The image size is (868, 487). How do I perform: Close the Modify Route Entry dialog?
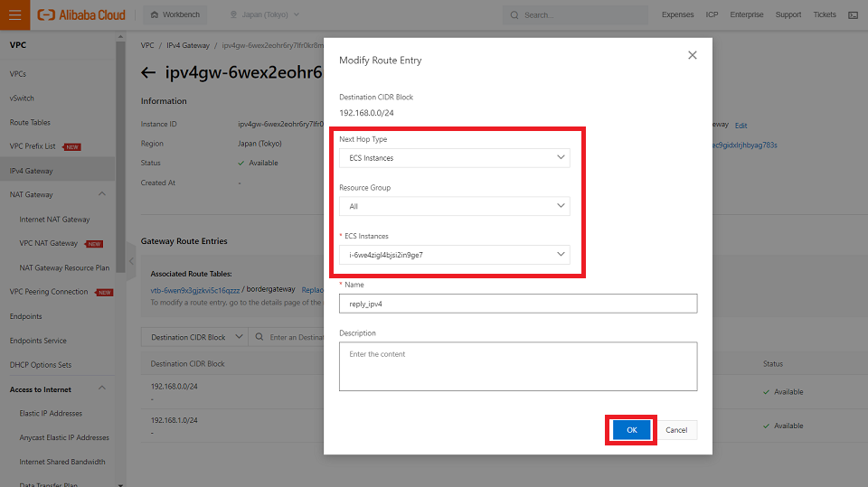693,55
